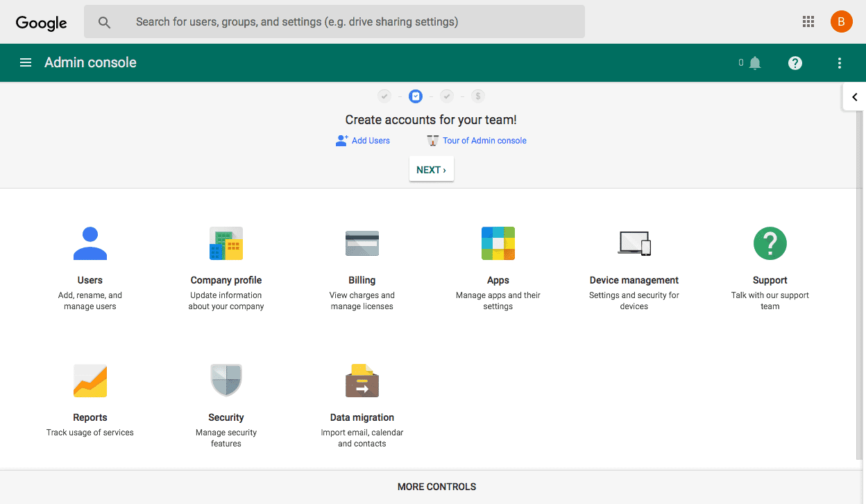
Task: Open the hamburger navigation menu
Action: [26, 62]
